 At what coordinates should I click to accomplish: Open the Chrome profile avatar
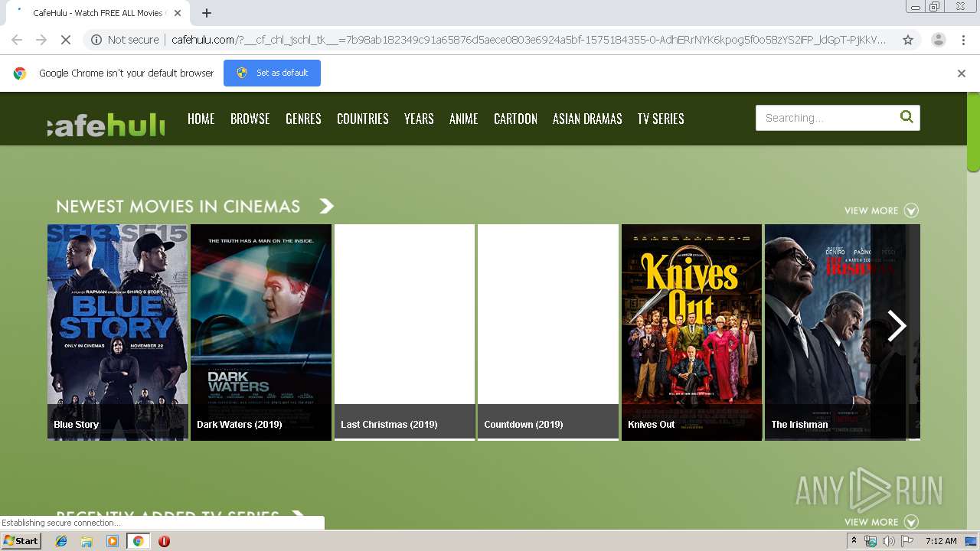pyautogui.click(x=938, y=40)
